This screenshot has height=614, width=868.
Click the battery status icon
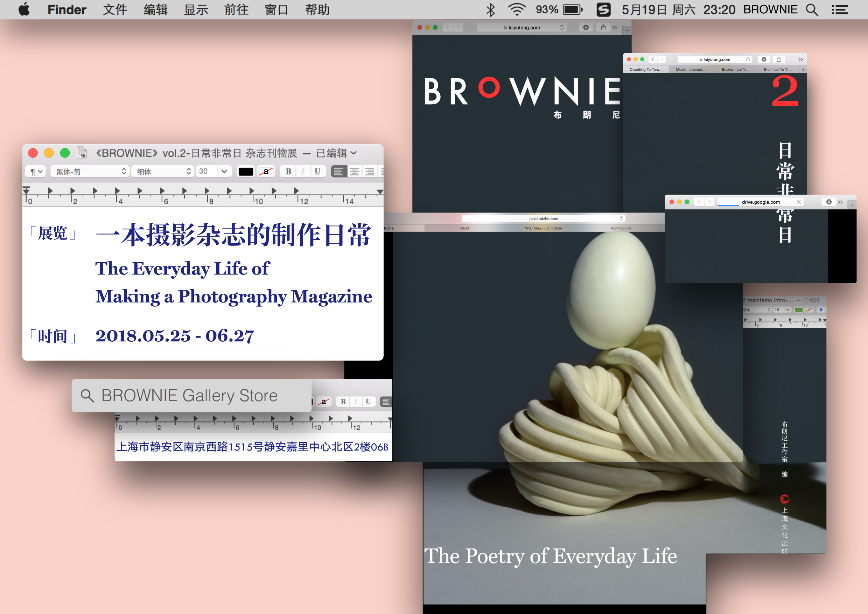click(573, 9)
